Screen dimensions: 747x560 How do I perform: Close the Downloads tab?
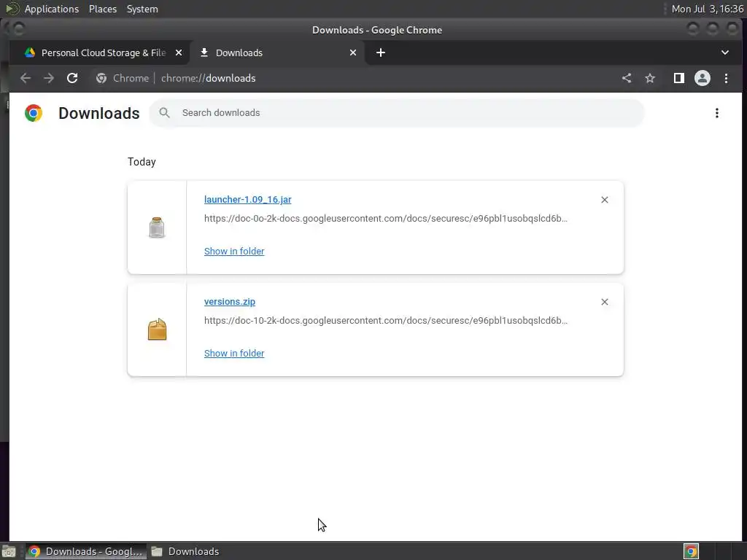point(353,52)
